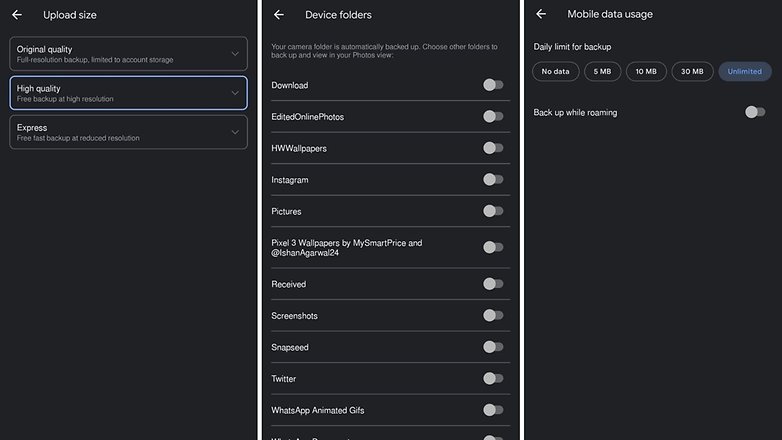Choose the 10 MB daily limit
This screenshot has height=440, width=782.
pyautogui.click(x=646, y=71)
